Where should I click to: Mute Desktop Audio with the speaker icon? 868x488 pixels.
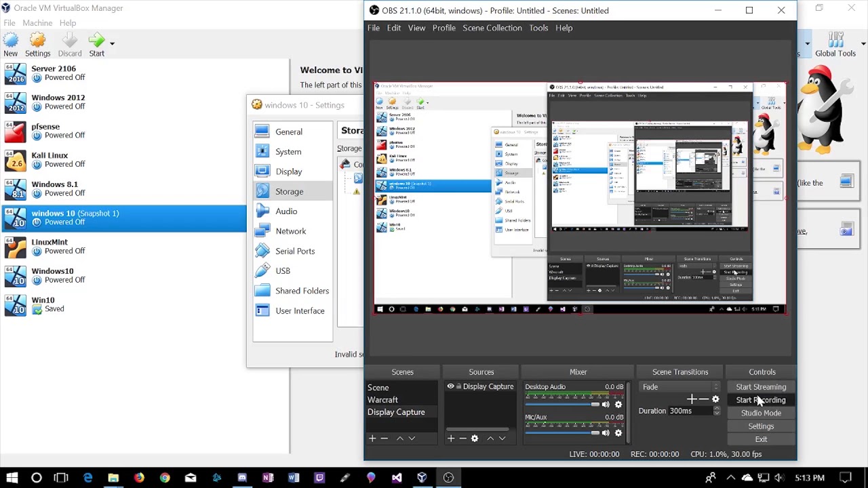[x=606, y=405]
